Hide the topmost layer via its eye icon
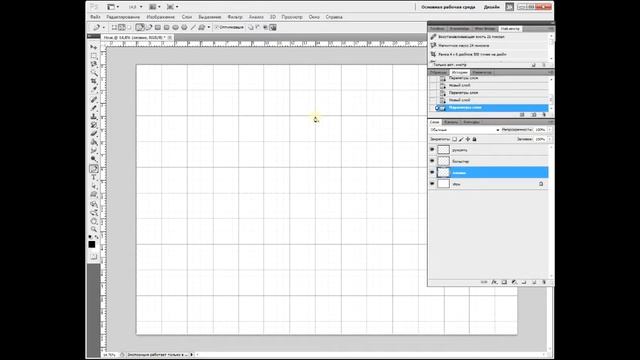640x360 pixels. pos(432,150)
